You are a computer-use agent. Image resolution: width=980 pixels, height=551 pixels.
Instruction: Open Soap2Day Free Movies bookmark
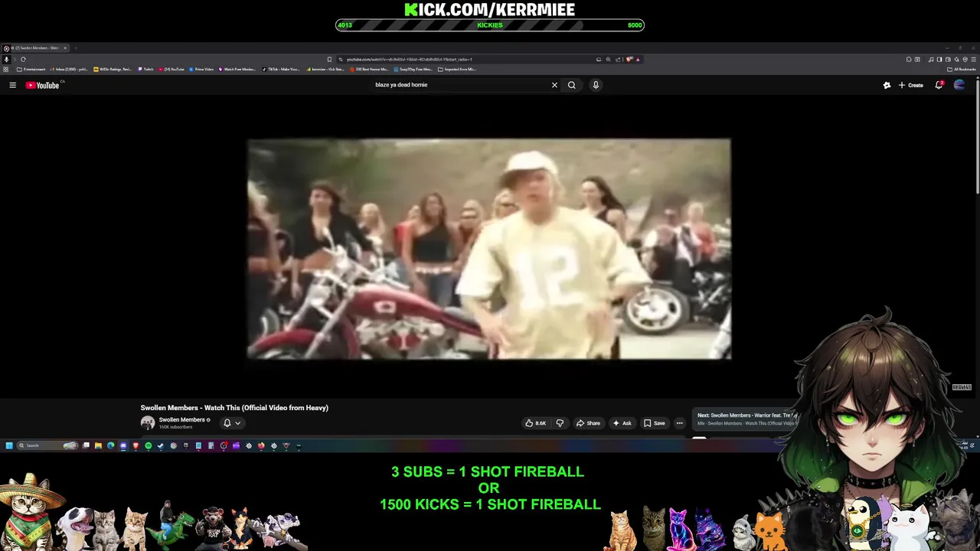pyautogui.click(x=413, y=69)
